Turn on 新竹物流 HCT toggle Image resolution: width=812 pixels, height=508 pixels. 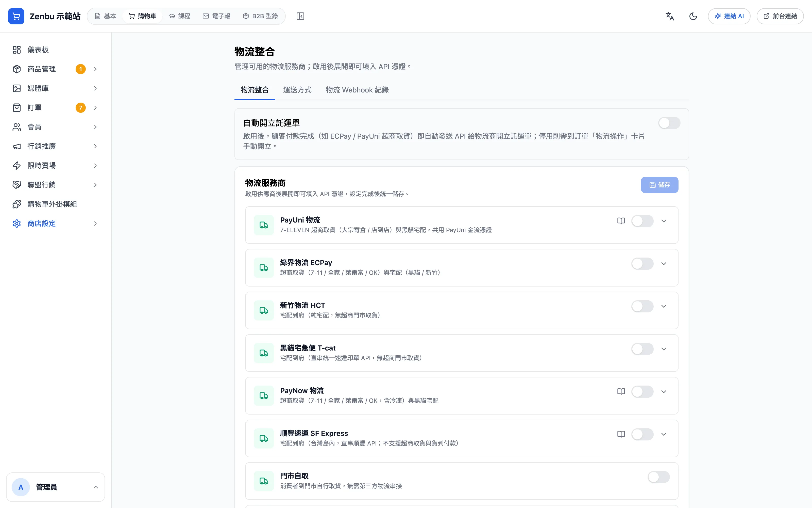[x=642, y=306]
